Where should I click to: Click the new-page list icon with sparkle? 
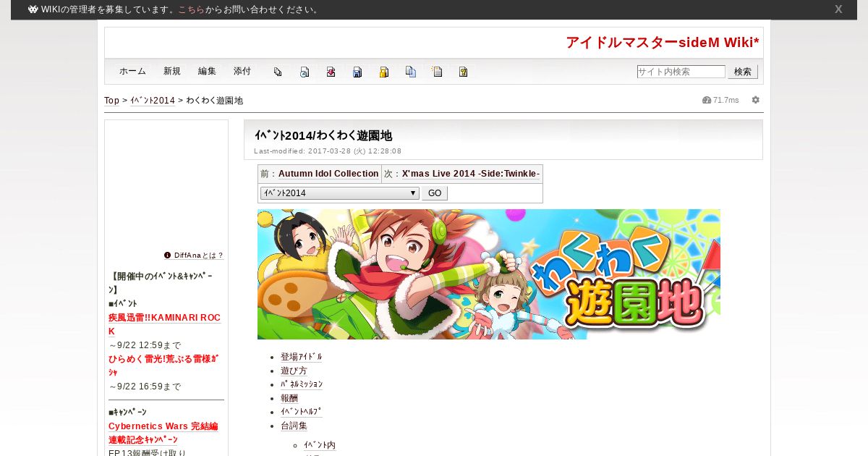coord(437,72)
